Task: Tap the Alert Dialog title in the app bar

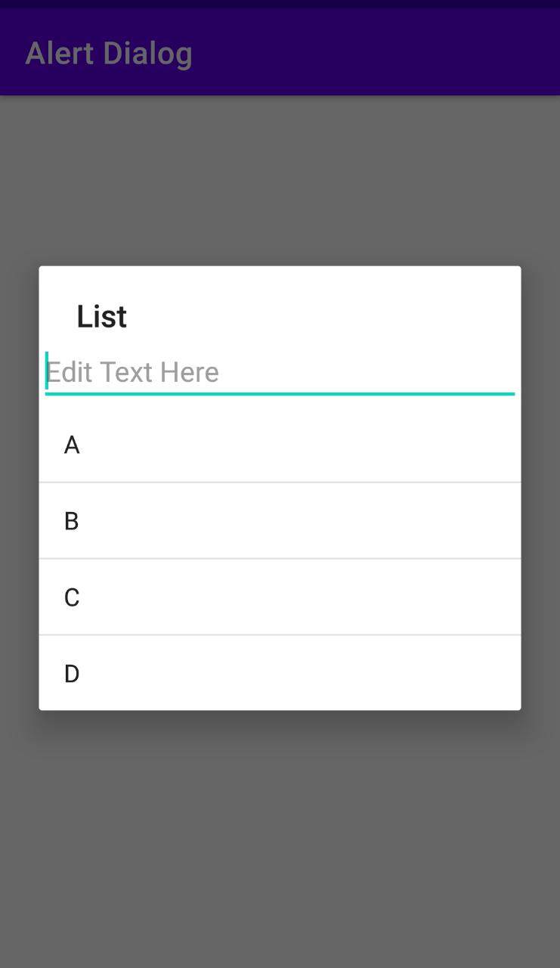Action: [108, 52]
